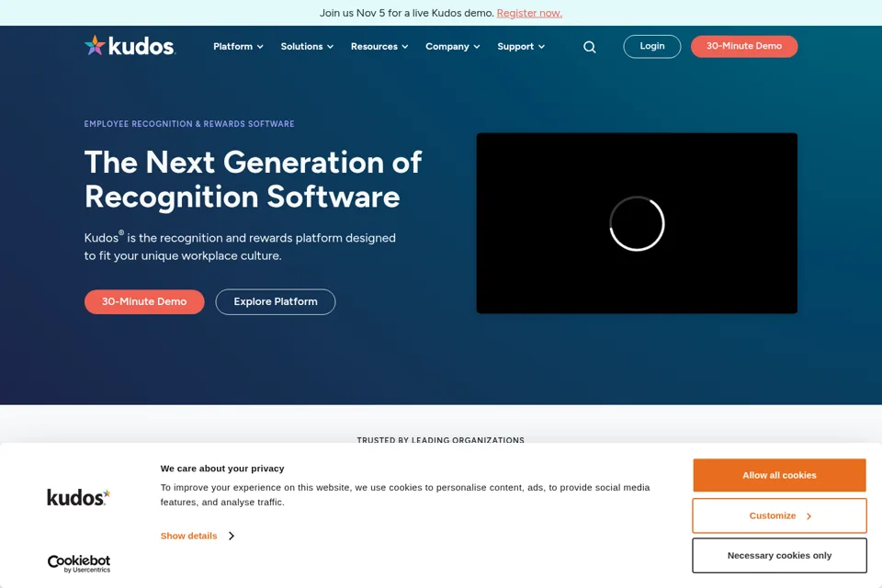
Task: Open the Customize cookies option
Action: 779,515
